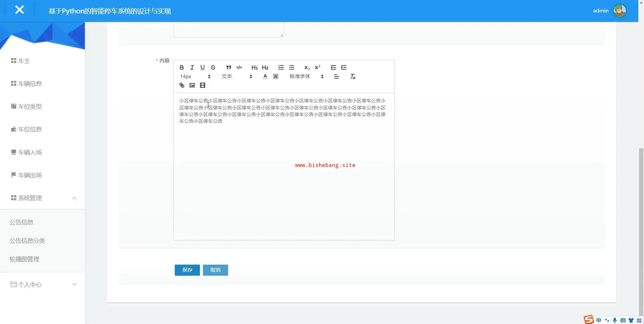Create an ordered numbered list
Viewport: 644px width, 324px height.
[281, 67]
